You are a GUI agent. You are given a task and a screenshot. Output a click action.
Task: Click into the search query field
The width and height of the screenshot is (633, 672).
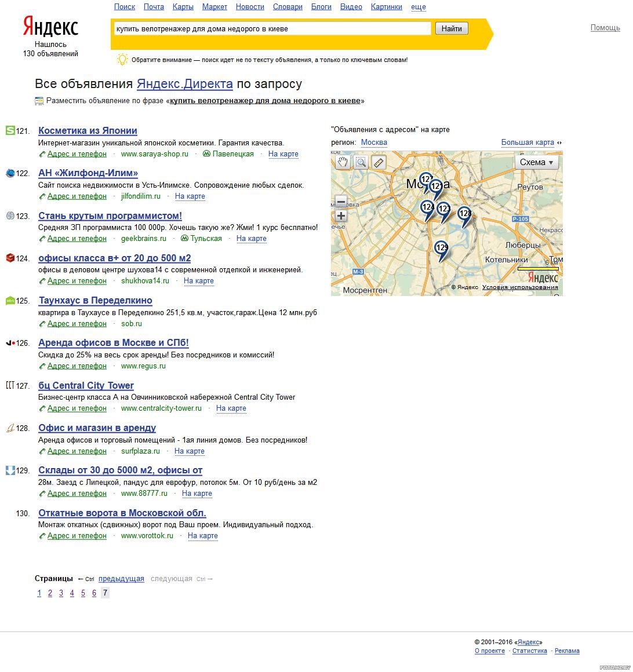(272, 29)
